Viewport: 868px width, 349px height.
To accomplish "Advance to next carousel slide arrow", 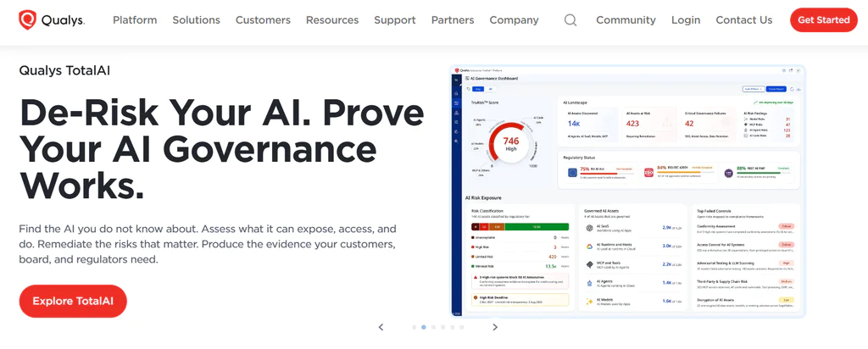I will tap(495, 327).
